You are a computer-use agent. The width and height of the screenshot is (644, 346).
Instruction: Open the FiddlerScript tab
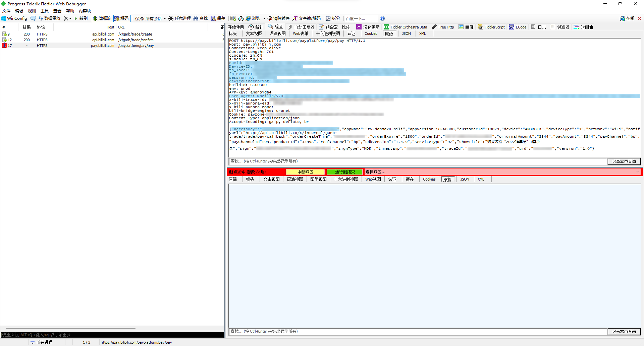pos(491,27)
